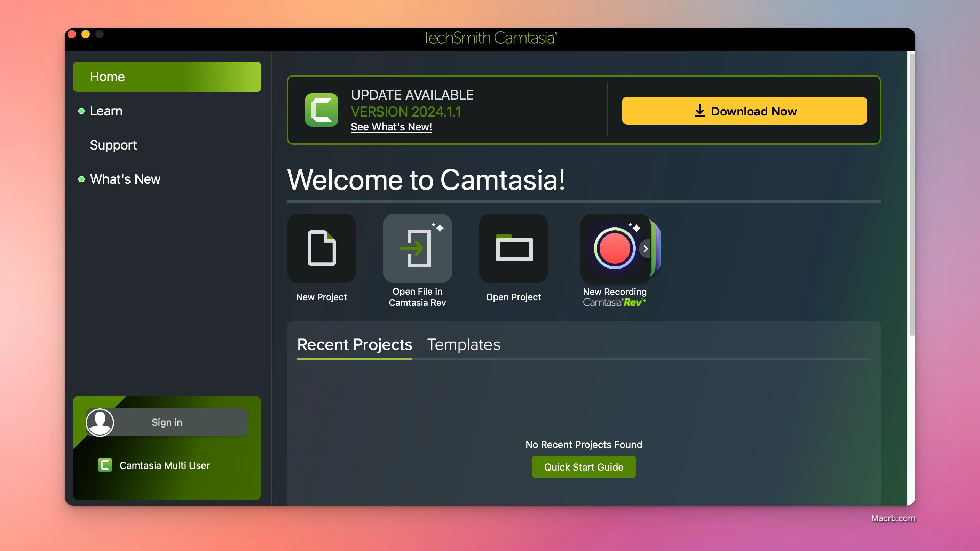The image size is (980, 551).
Task: Click the user avatar icon
Action: [100, 422]
